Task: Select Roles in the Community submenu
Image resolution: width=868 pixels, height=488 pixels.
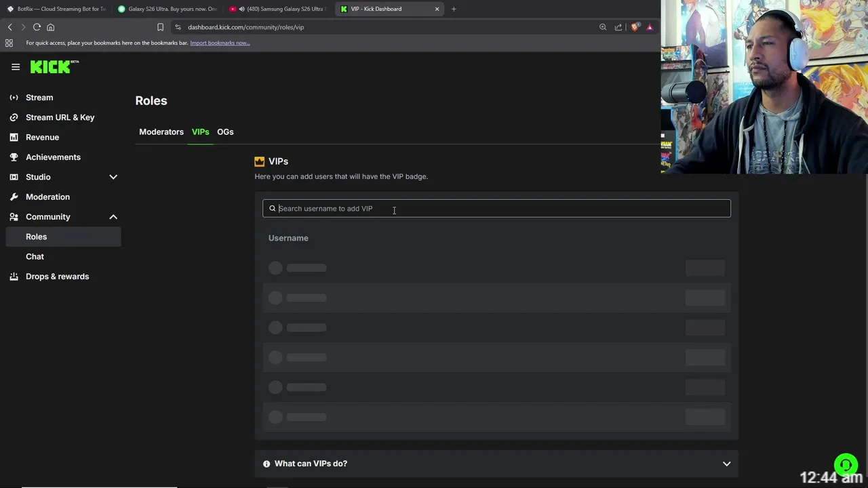Action: coord(64,237)
